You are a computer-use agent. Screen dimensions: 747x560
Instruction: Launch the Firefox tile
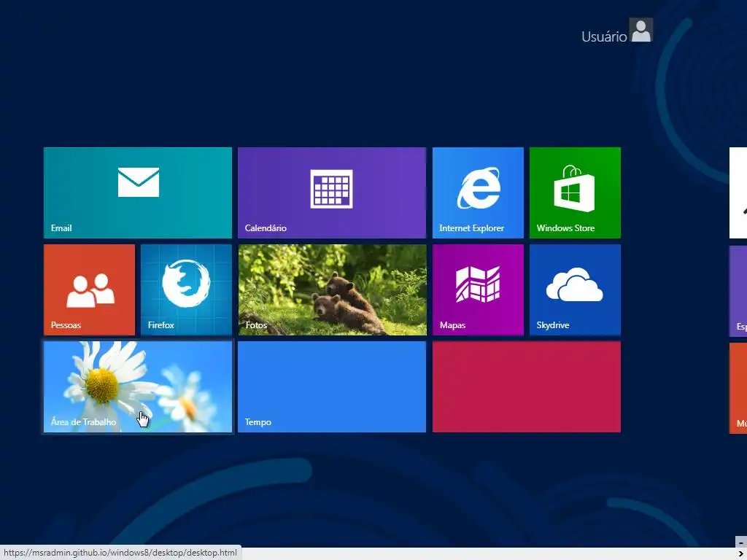[186, 290]
